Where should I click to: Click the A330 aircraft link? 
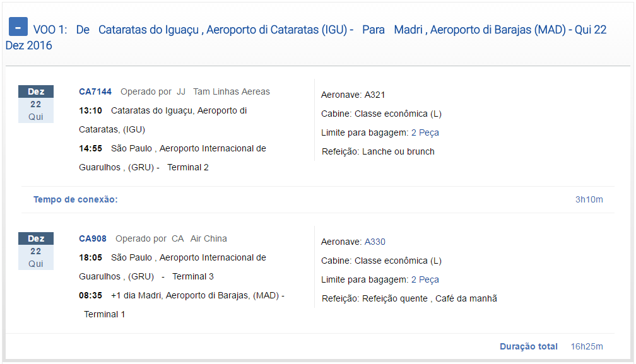(x=375, y=242)
